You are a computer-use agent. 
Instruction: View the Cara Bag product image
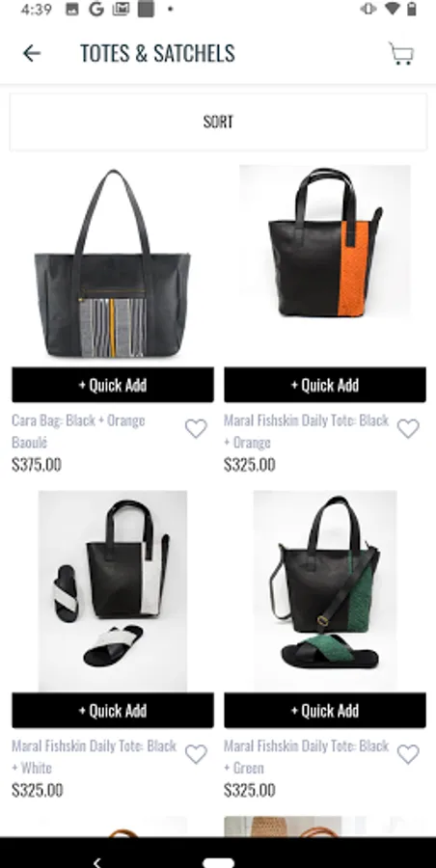(113, 263)
